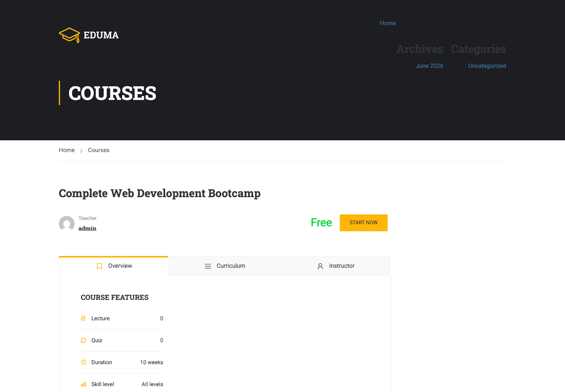The width and height of the screenshot is (565, 392).
Task: Click the Categories heading
Action: (479, 49)
